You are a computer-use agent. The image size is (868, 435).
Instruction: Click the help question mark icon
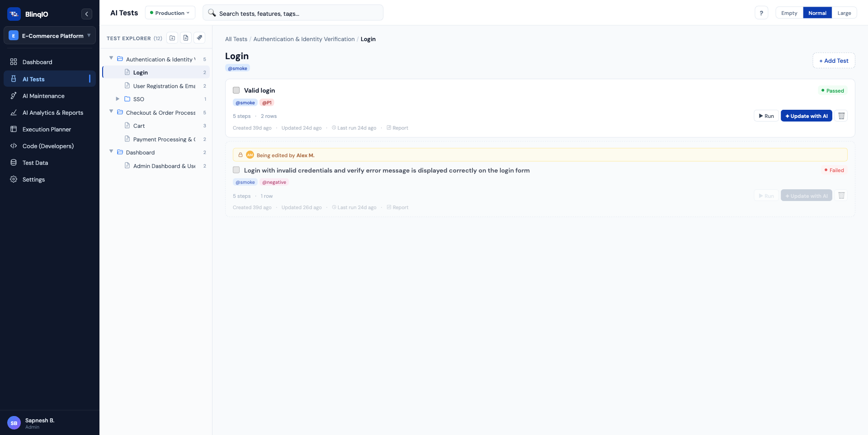click(761, 13)
